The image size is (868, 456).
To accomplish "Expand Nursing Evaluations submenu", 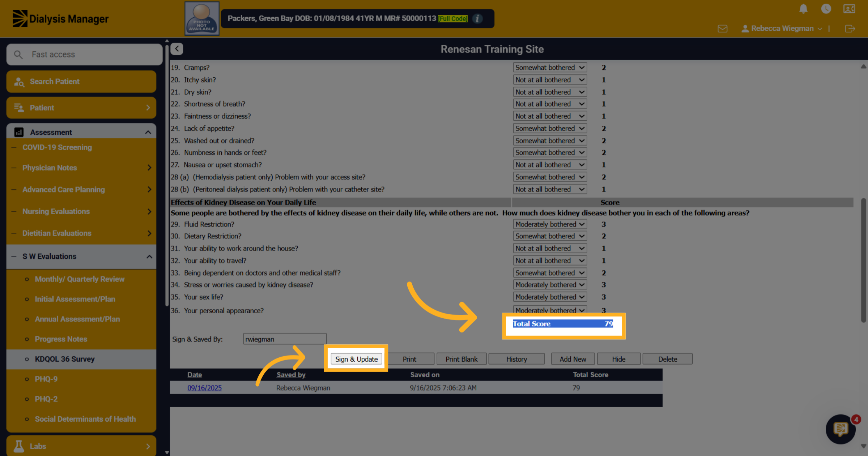I will pyautogui.click(x=149, y=211).
